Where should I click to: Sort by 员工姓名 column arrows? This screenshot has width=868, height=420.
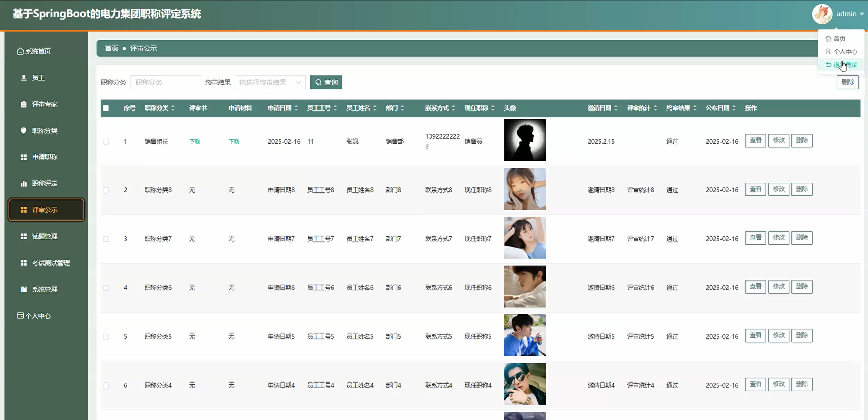375,108
